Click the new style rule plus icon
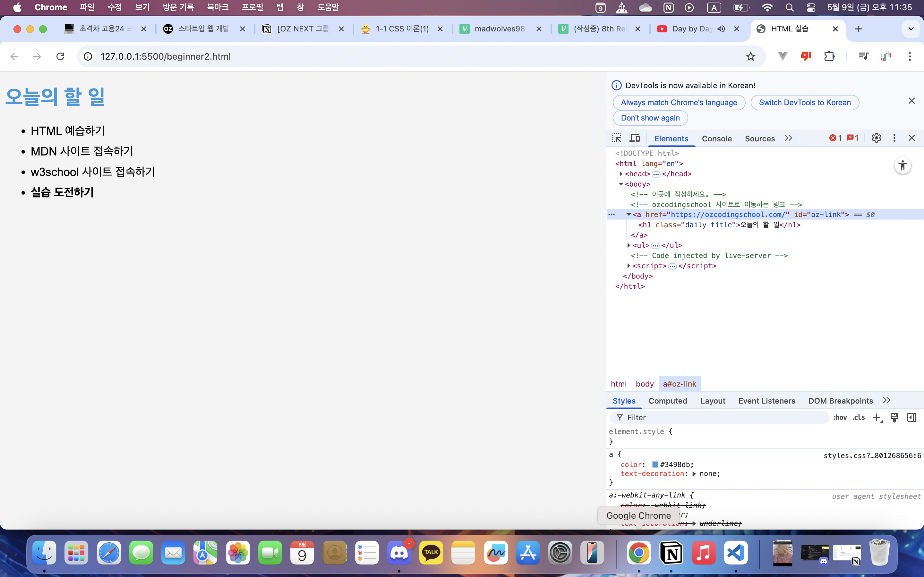Viewport: 924px width, 577px height. (x=877, y=417)
